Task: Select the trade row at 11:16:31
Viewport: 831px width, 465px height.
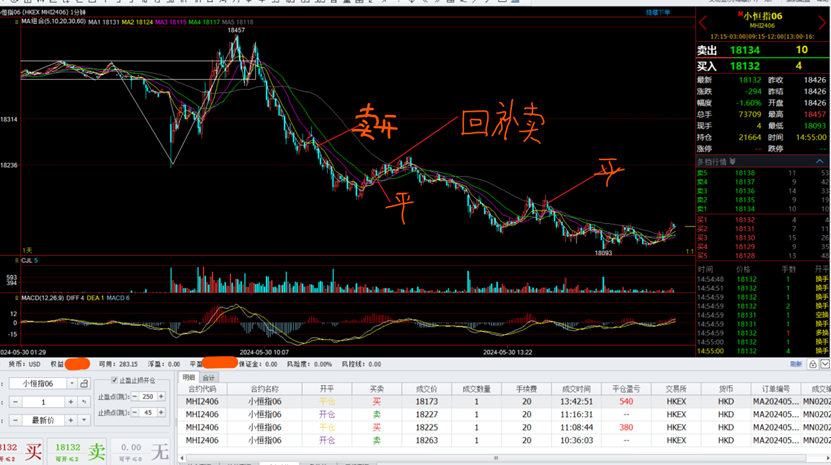Action: (503, 415)
